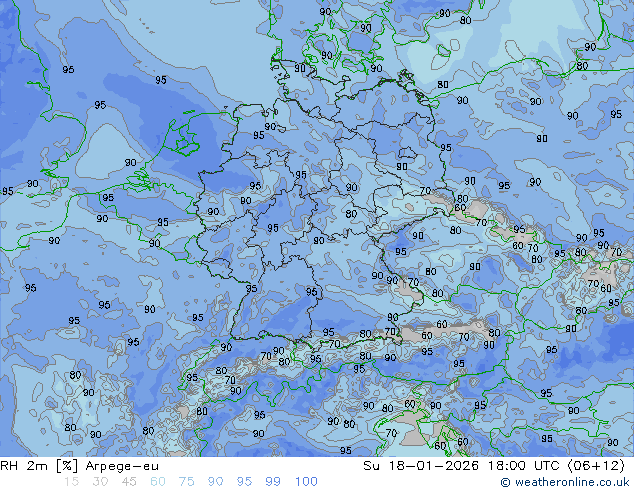This screenshot has width=634, height=490.
Task: Select the 100 value in the legend scale
Action: point(306,482)
